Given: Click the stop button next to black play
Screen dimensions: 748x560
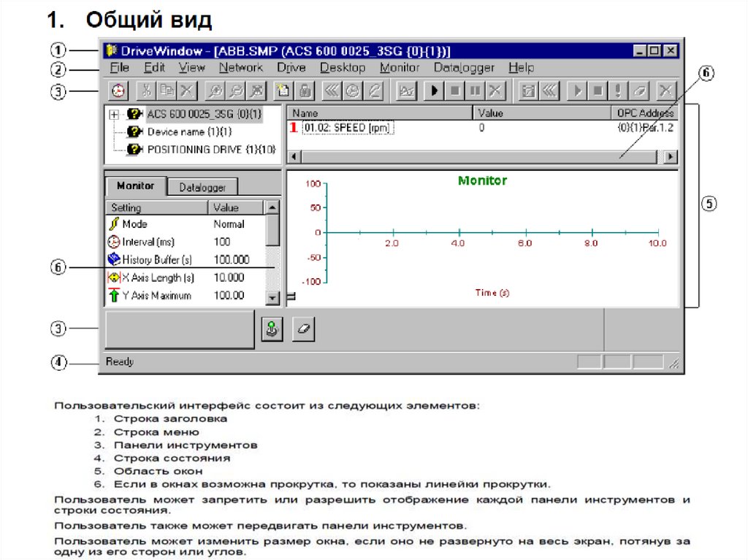Looking at the screenshot, I should pos(455,90).
